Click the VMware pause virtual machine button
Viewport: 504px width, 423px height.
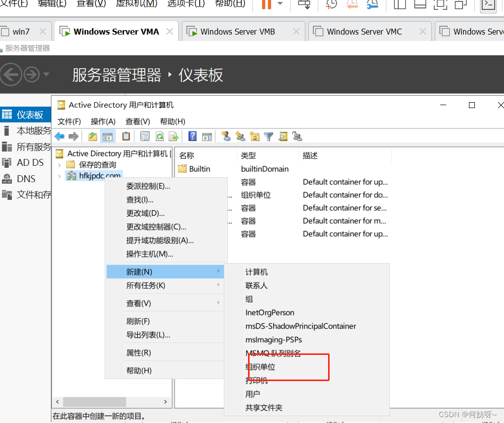(x=266, y=4)
